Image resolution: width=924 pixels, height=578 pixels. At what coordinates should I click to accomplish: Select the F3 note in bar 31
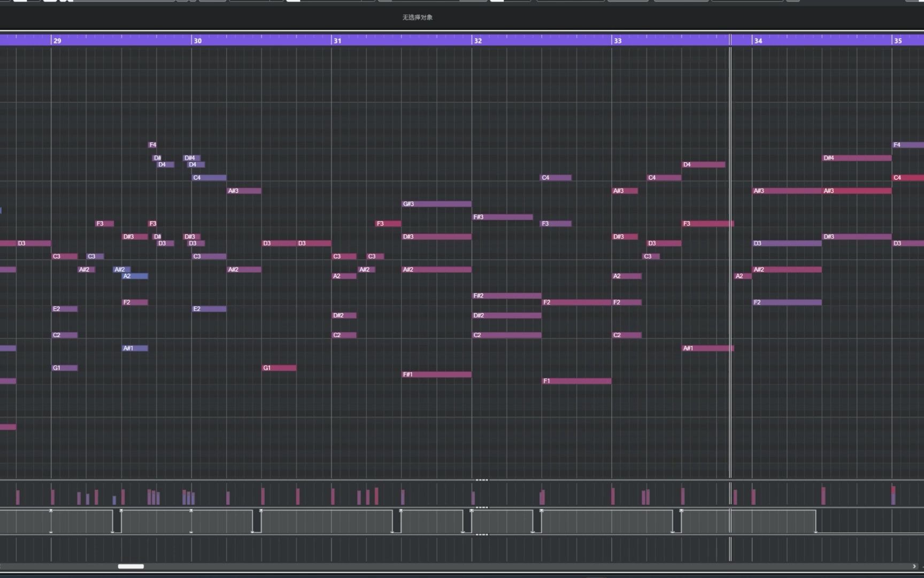(x=388, y=224)
